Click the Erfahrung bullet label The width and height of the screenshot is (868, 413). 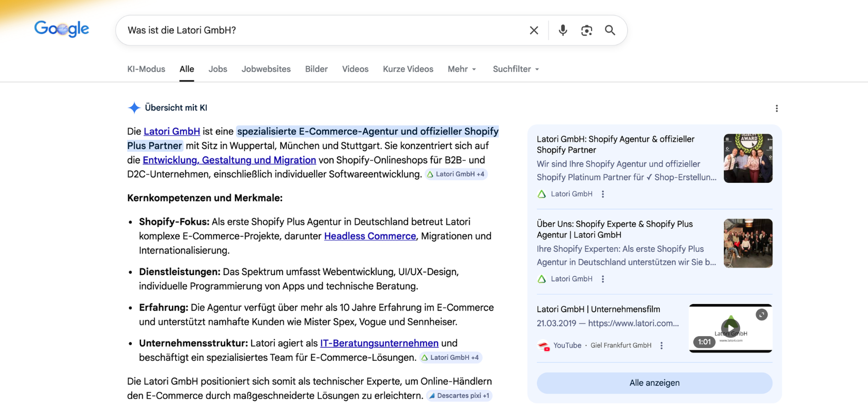164,308
